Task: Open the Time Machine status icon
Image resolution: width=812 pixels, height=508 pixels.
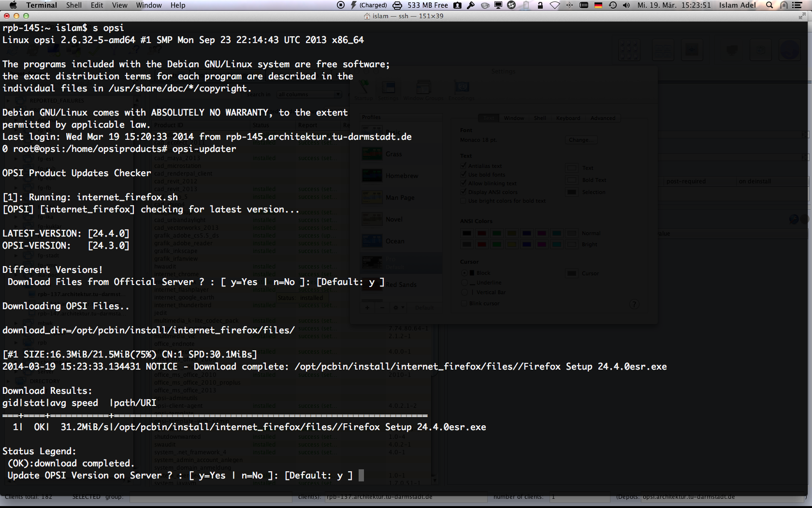Action: [x=612, y=5]
